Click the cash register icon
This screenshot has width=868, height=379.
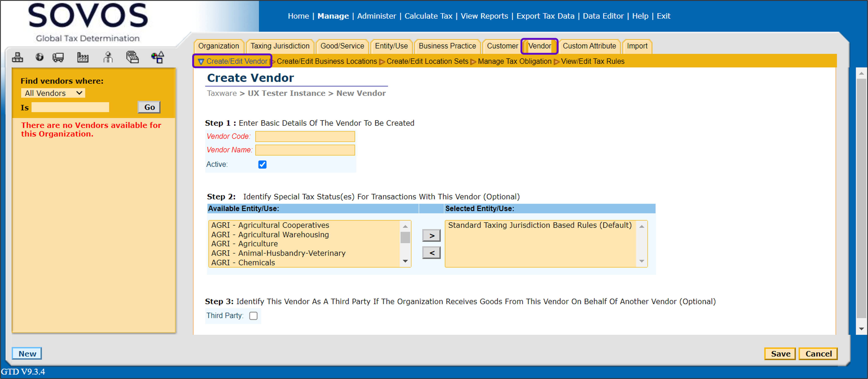(x=132, y=57)
